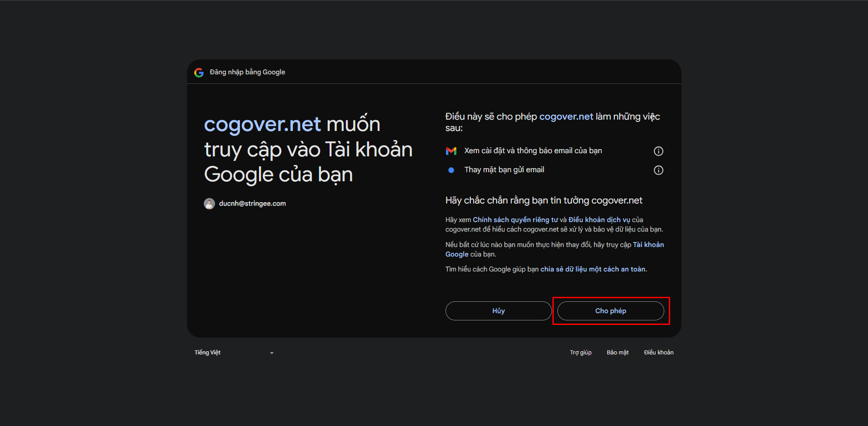The width and height of the screenshot is (868, 426).
Task: Click the profile avatar next to ducnh@stringee.com
Action: (209, 203)
